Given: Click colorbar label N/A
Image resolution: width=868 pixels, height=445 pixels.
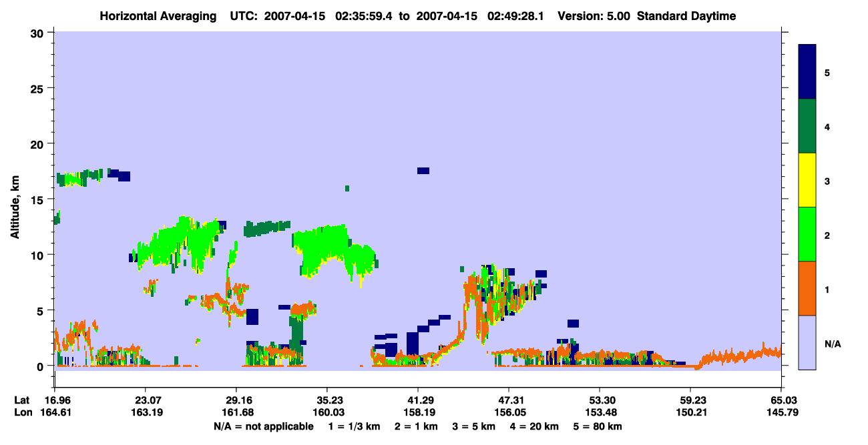Looking at the screenshot, I should tap(833, 344).
